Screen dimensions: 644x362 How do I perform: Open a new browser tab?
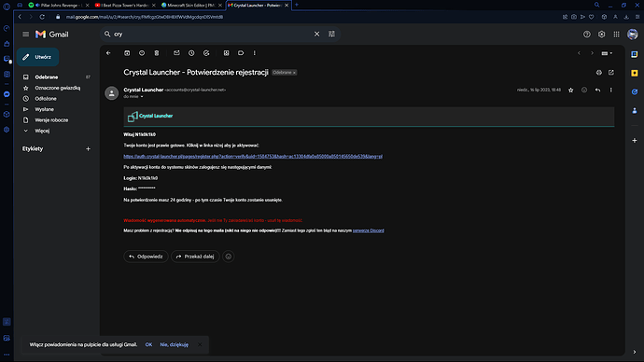click(297, 5)
